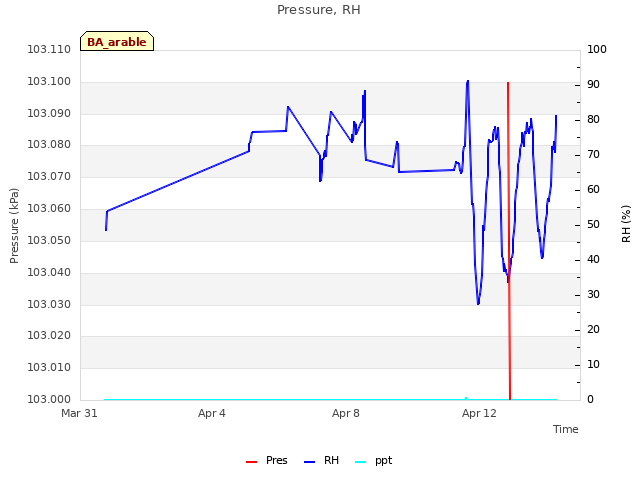Click the 103.000 pressure tick label
Viewport: 640px width, 480px height.
coord(49,399)
